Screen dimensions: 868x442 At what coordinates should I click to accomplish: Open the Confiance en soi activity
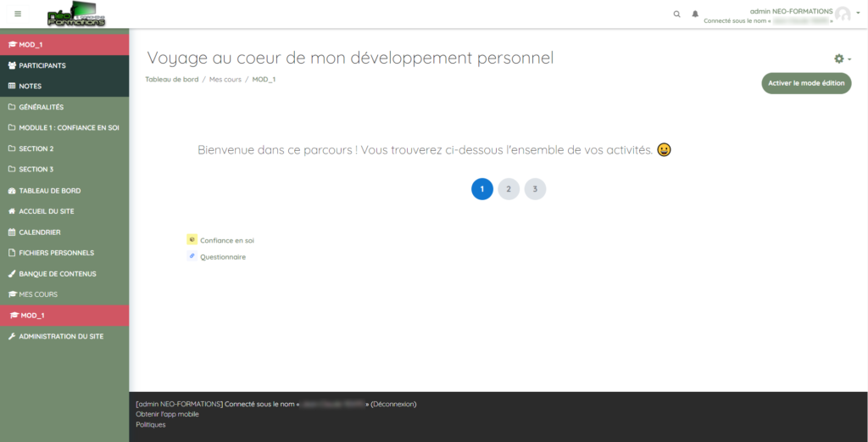227,240
